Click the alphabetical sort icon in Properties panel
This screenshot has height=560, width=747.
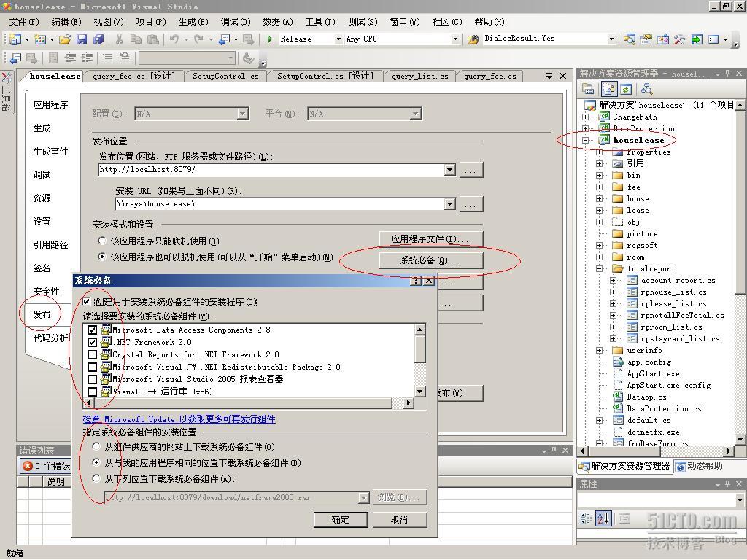click(603, 518)
